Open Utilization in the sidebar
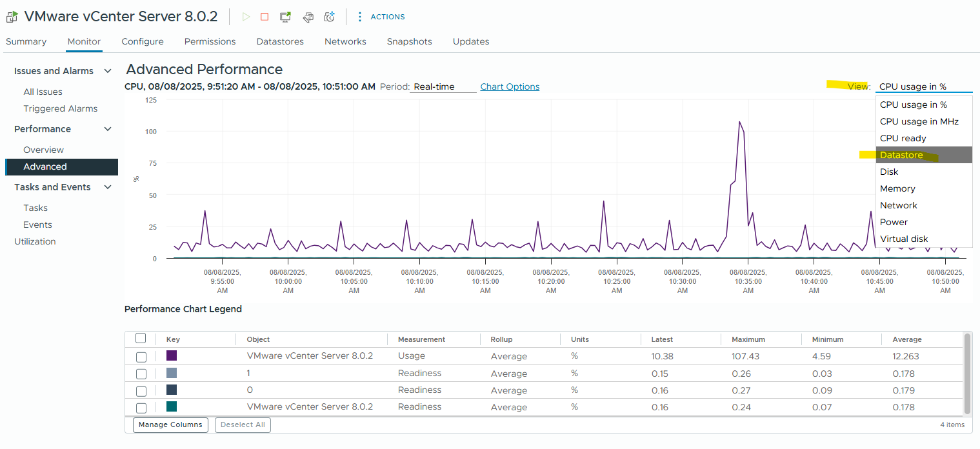980x449 pixels. pyautogui.click(x=35, y=241)
